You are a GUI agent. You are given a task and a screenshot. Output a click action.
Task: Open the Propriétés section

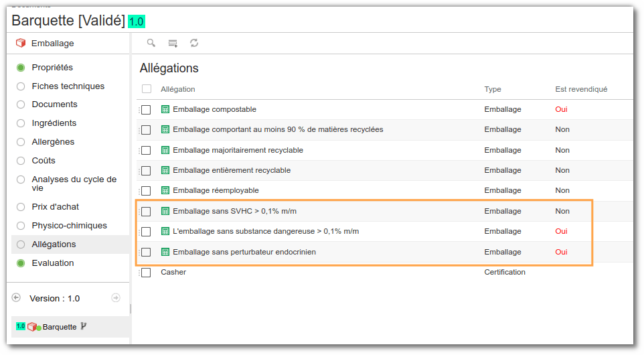(52, 68)
